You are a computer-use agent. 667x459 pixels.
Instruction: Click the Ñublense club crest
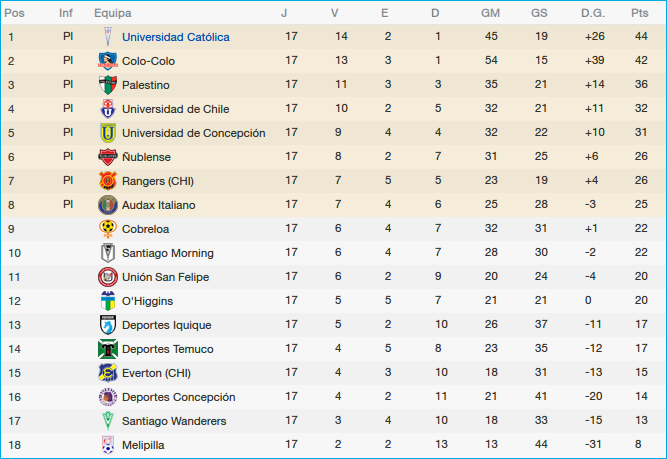coord(107,157)
